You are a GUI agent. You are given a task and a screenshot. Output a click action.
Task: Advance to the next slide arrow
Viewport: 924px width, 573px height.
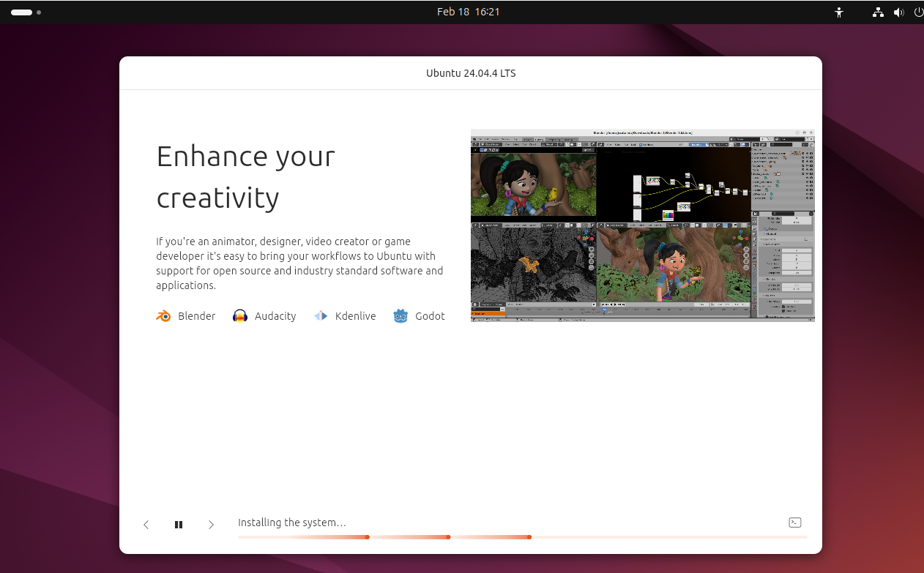211,525
